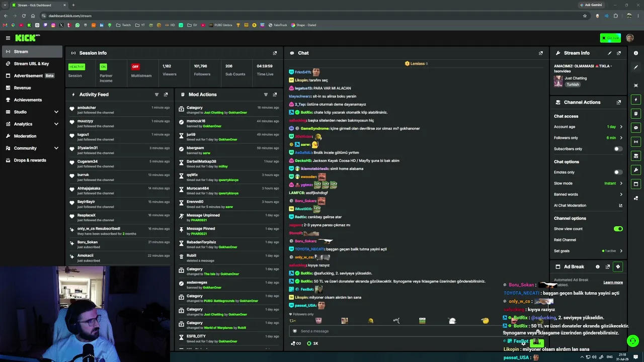Click the chat bubble widget in right rail
Viewport: 644px width, 362px height.
pos(636,128)
